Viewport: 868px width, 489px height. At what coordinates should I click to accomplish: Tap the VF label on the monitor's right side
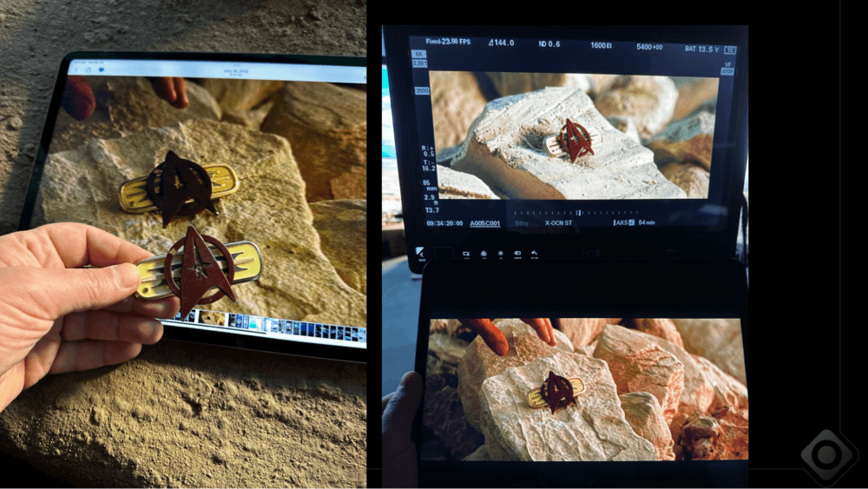(x=727, y=65)
